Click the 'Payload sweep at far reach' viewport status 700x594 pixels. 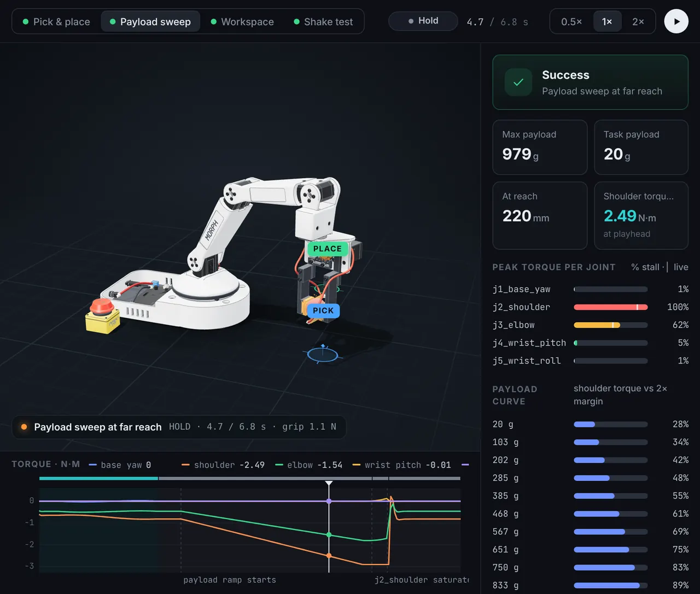[179, 427]
